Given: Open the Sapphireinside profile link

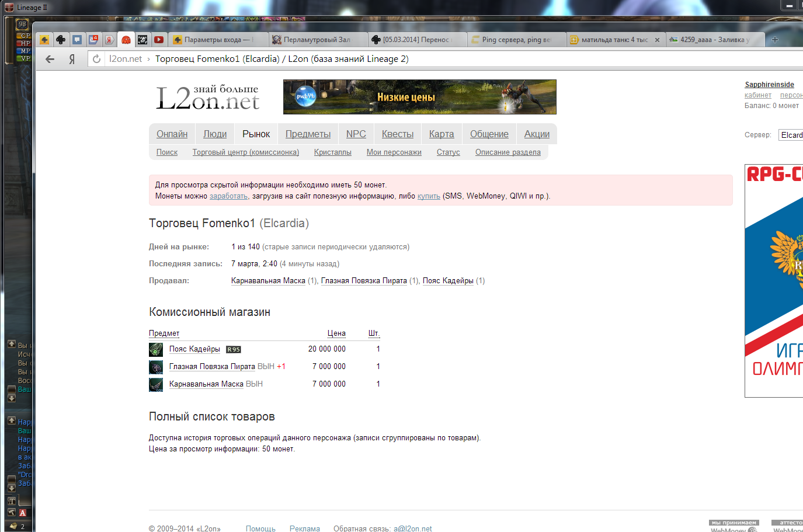Looking at the screenshot, I should pos(769,85).
